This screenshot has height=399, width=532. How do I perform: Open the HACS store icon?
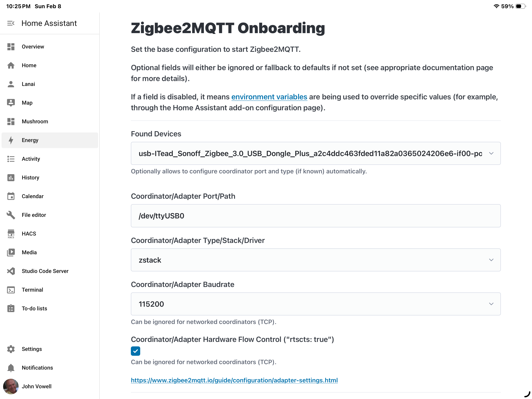click(11, 234)
